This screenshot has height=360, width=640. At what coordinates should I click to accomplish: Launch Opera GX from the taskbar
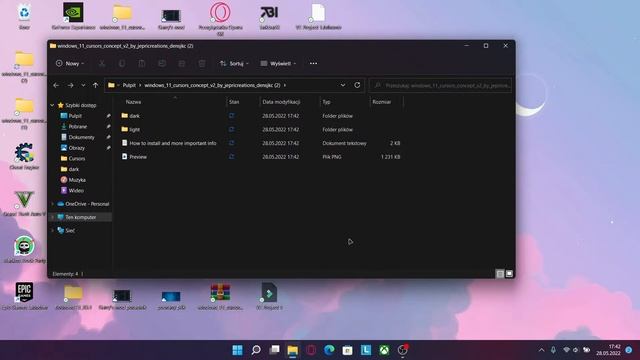(311, 350)
